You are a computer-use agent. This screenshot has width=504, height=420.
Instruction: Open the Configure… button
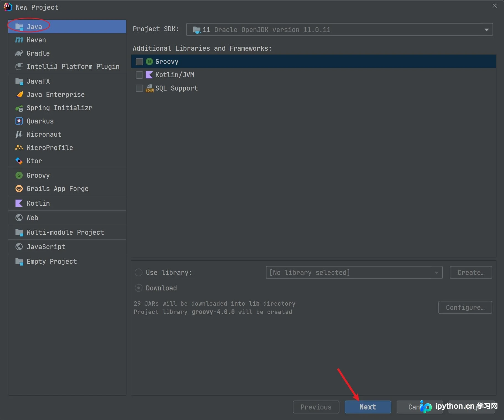coord(465,307)
